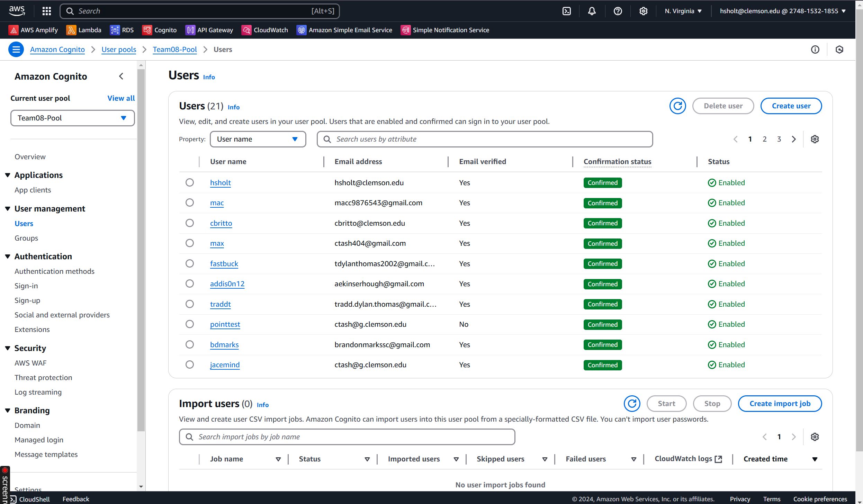Viewport: 863px width, 504px height.
Task: Click Create user button
Action: pos(790,106)
